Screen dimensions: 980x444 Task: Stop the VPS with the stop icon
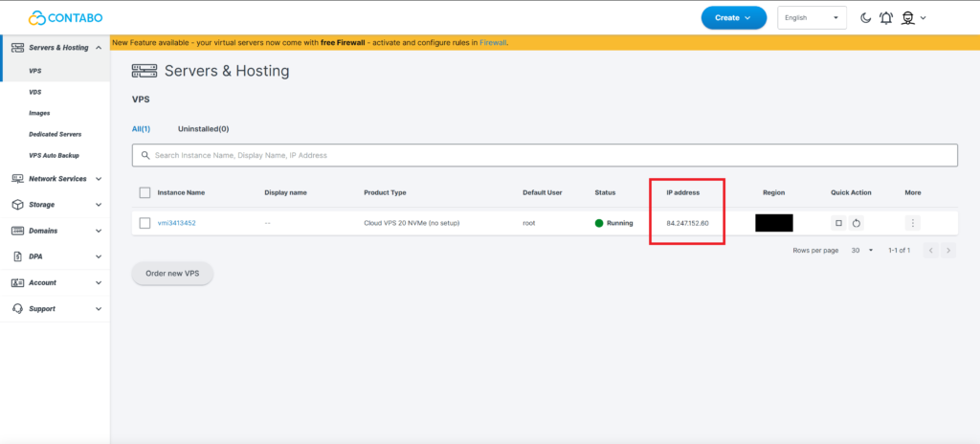838,223
